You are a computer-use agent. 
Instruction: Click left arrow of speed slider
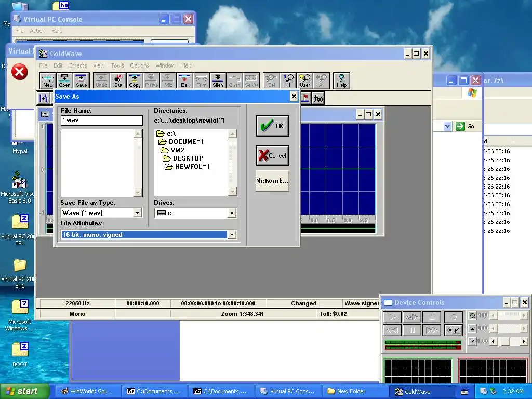494,341
